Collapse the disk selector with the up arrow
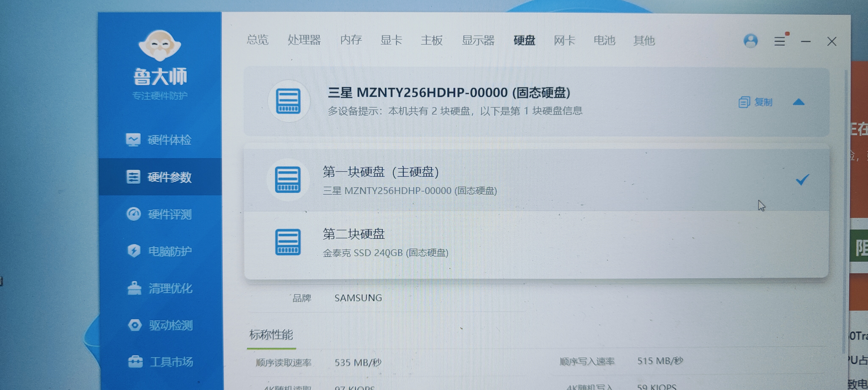 [798, 102]
